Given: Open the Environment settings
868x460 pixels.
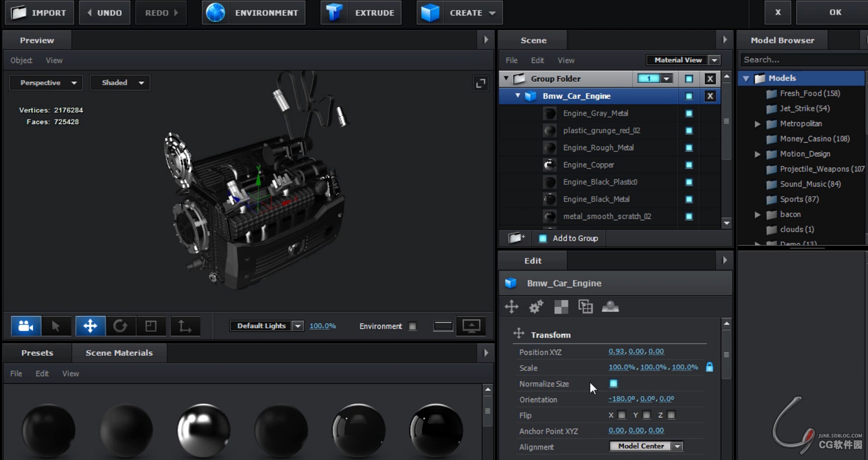Looking at the screenshot, I should (253, 13).
